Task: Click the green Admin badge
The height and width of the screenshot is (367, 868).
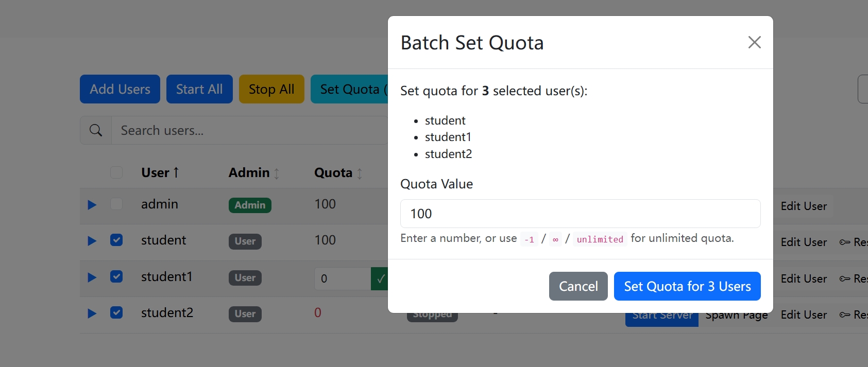Action: [250, 205]
